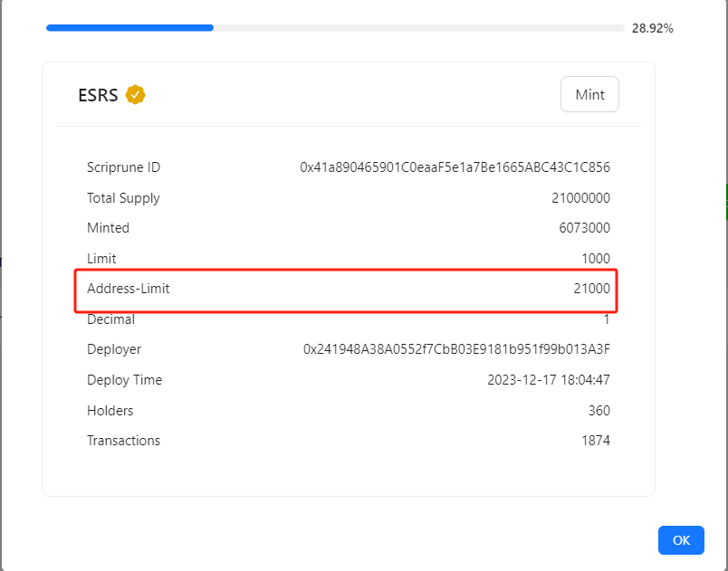Click the Minted label
The width and height of the screenshot is (728, 571).
[x=108, y=228]
